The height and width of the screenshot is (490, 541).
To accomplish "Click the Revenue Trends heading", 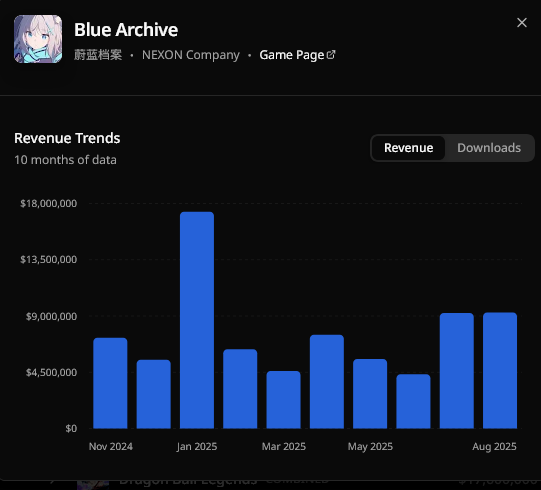I will (67, 138).
